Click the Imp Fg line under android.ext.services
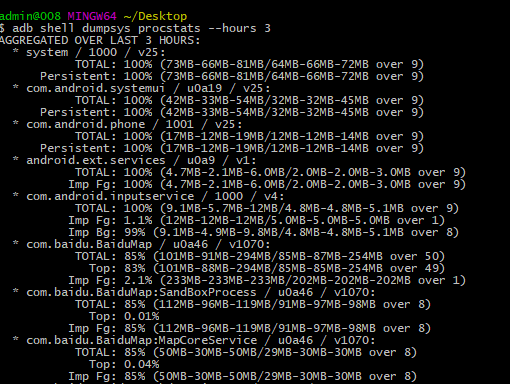The image size is (510, 384). [x=267, y=184]
